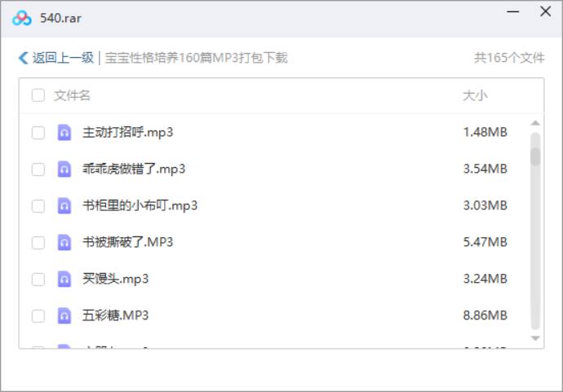Sort by the 大小 column header
563x392 pixels.
(x=475, y=96)
